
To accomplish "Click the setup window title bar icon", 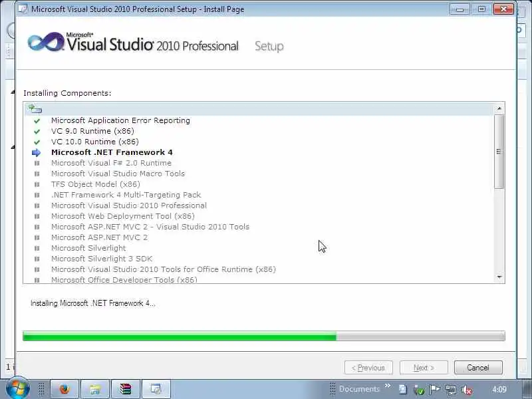I will coord(23,9).
